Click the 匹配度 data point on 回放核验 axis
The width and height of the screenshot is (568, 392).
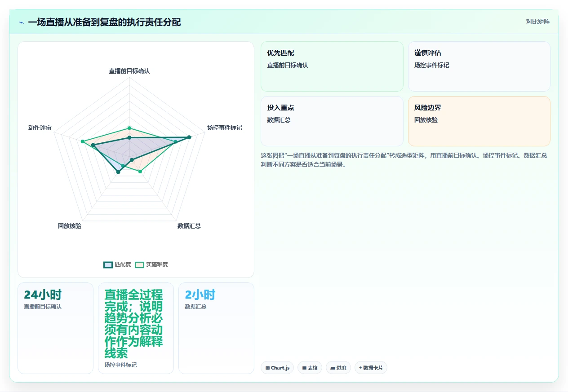click(x=118, y=172)
